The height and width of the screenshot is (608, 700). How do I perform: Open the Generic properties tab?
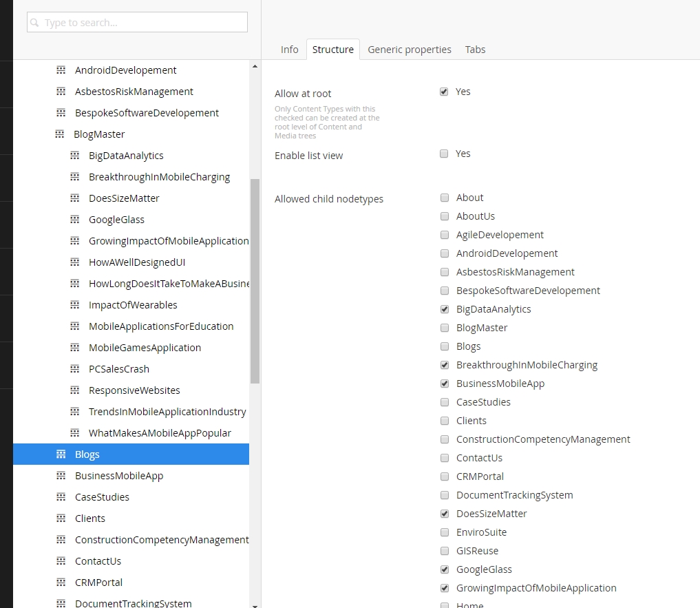coord(410,50)
